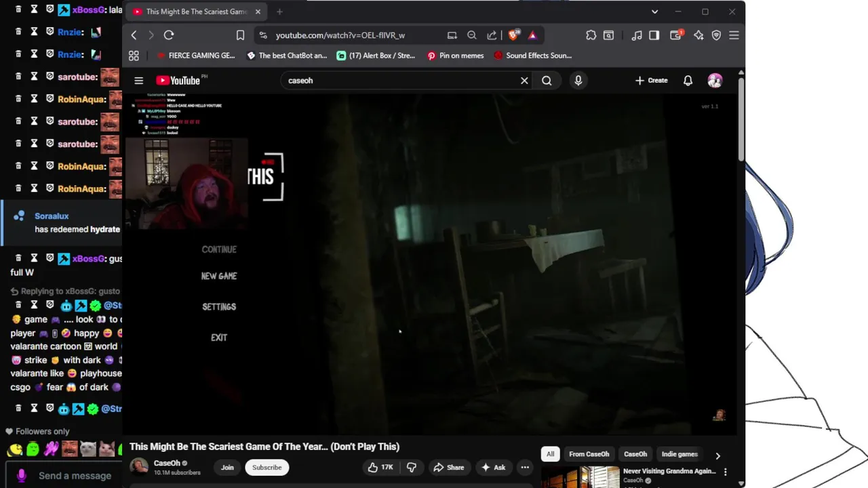Open the VPN shield icon in toolbar
The height and width of the screenshot is (488, 868).
point(716,35)
